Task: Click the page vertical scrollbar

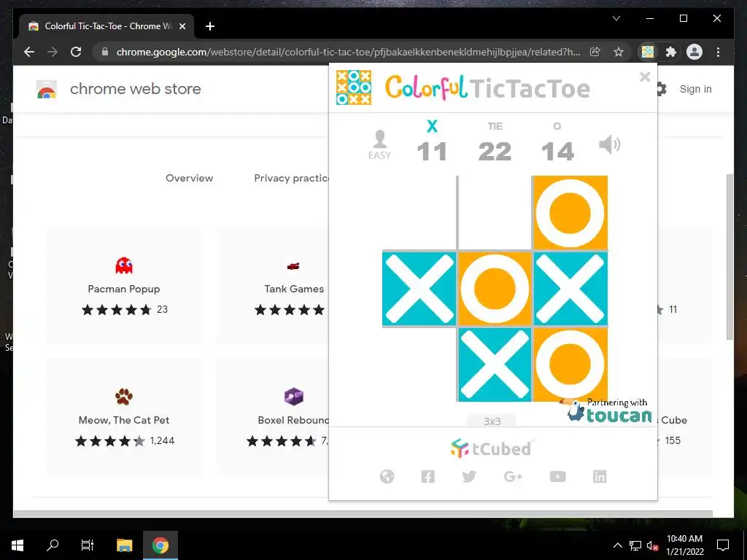Action: pos(729,257)
